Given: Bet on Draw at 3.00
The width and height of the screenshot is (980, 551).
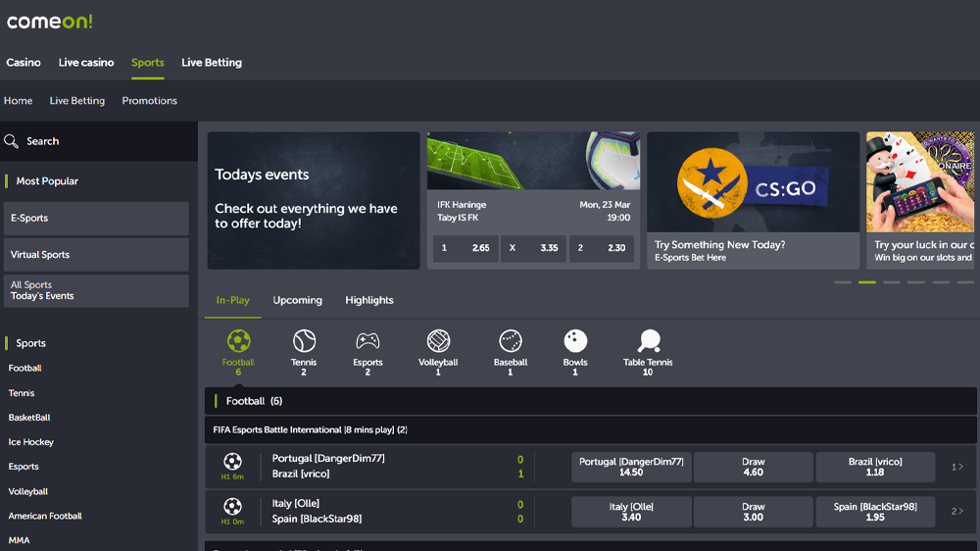Looking at the screenshot, I should [753, 512].
